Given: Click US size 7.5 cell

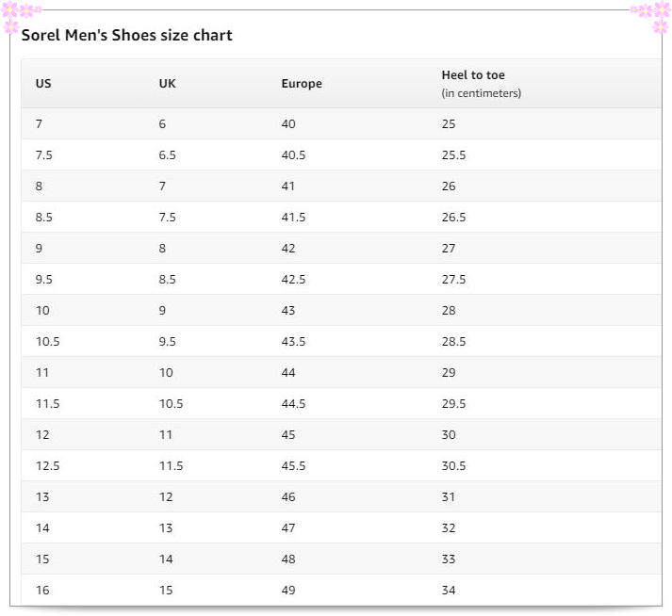Looking at the screenshot, I should 43,155.
